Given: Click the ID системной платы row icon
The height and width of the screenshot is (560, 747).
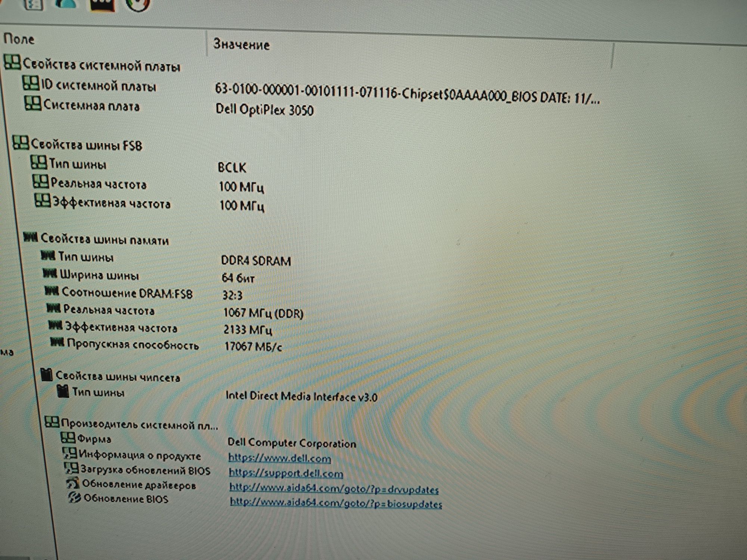Looking at the screenshot, I should 31,83.
